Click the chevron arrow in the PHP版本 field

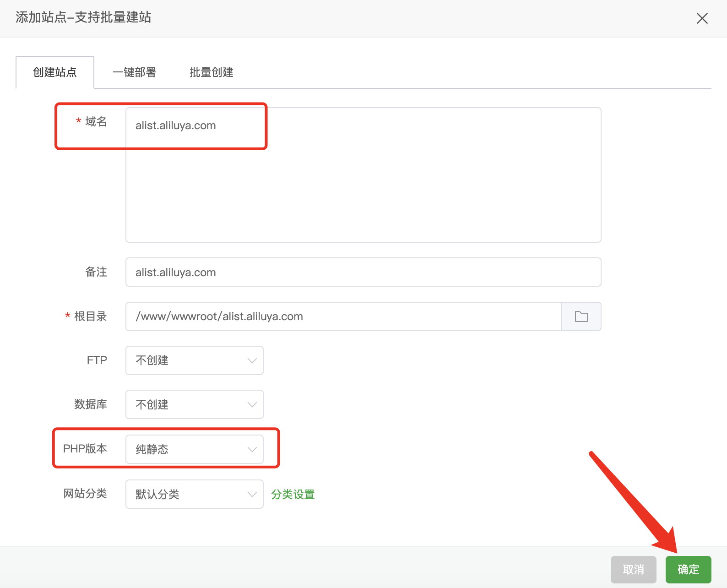point(252,449)
